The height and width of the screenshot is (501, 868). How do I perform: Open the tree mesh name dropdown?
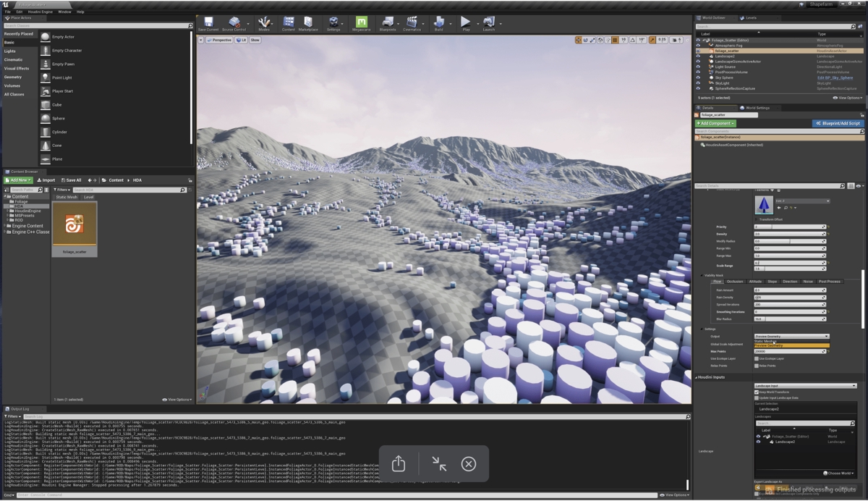[x=801, y=201]
